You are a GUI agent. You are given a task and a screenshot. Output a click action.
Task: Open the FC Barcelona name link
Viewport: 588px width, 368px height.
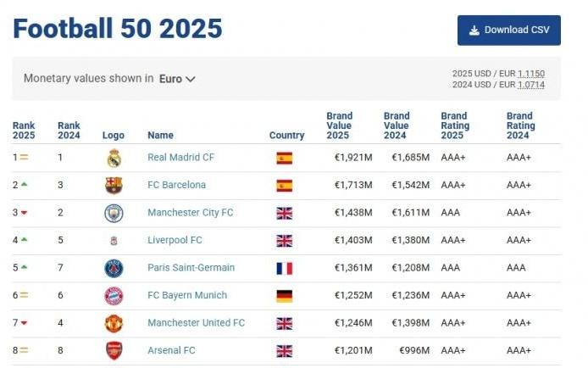click(176, 185)
